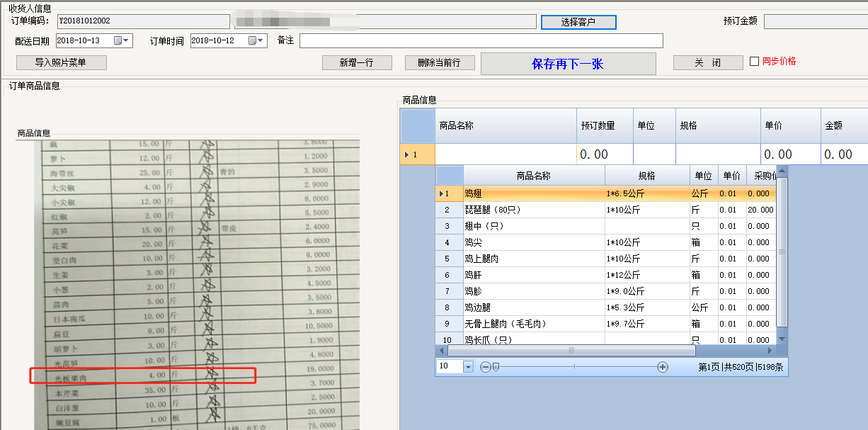Click the 规格 cell in order row 1
The image size is (868, 430).
pyautogui.click(x=718, y=154)
